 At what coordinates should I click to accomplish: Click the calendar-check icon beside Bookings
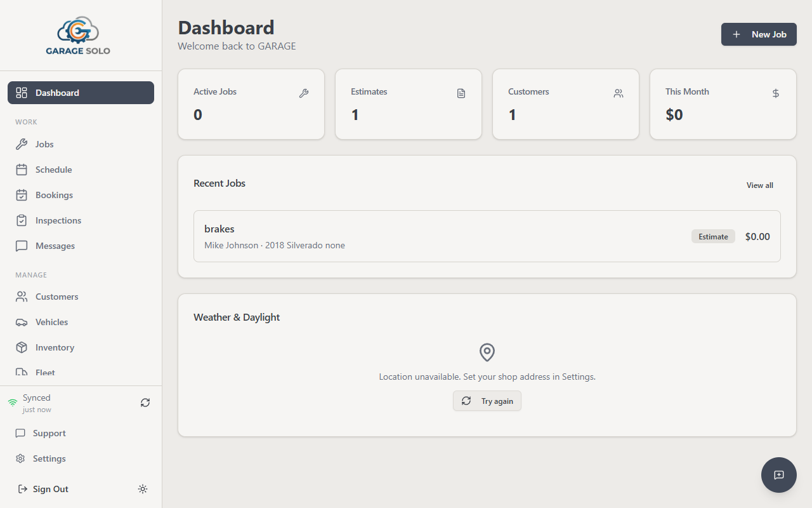[x=22, y=195]
